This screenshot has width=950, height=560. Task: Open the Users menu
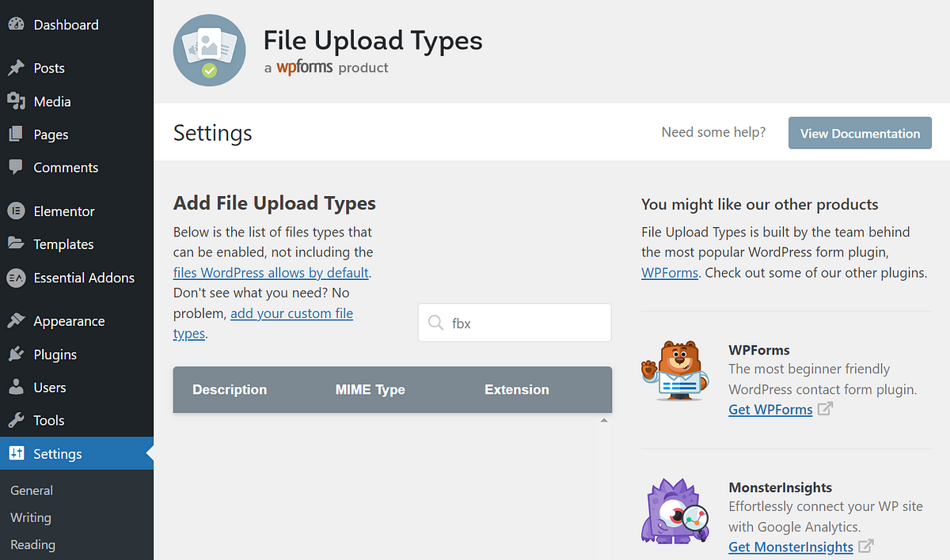click(77, 388)
